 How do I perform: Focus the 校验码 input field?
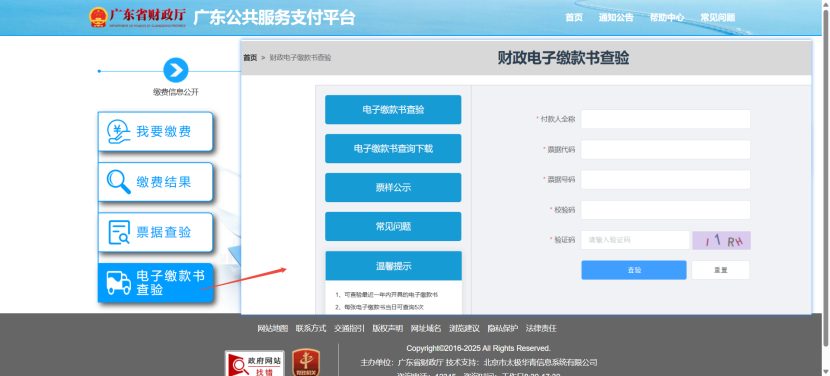(x=665, y=210)
